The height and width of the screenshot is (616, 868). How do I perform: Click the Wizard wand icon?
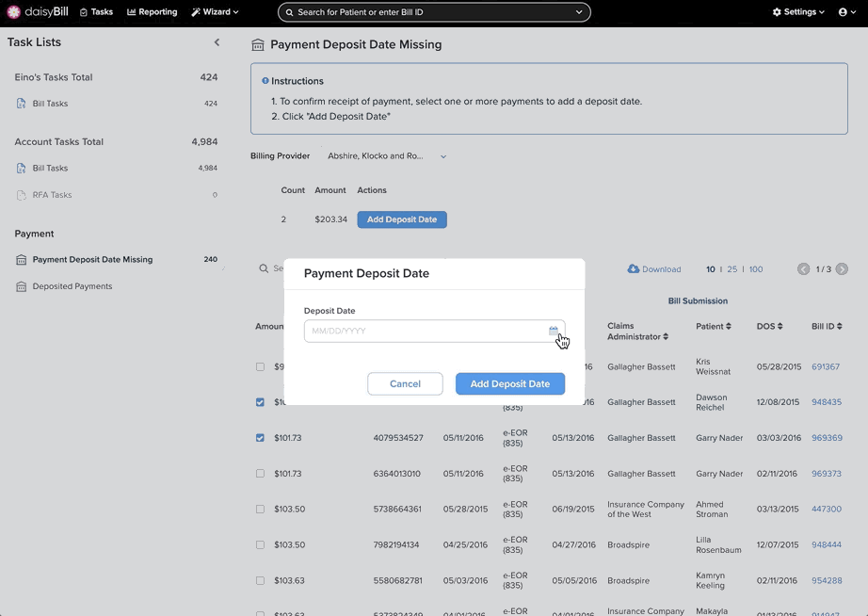pos(196,12)
